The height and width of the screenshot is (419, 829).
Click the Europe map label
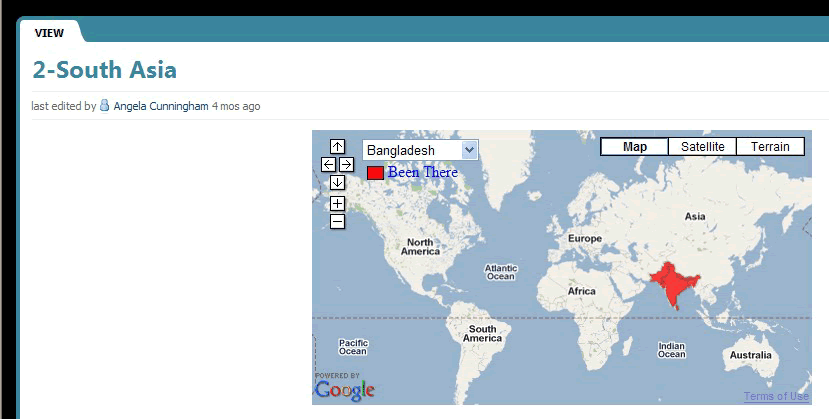pos(585,238)
